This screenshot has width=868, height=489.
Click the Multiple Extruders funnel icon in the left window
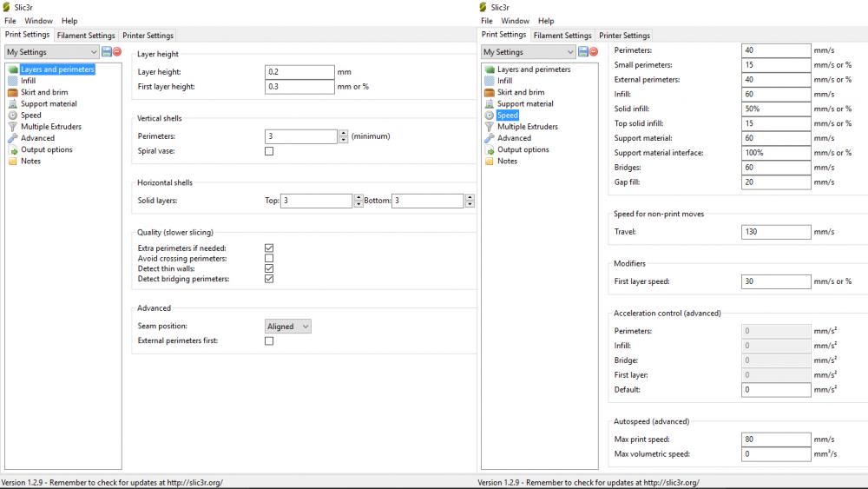point(13,127)
